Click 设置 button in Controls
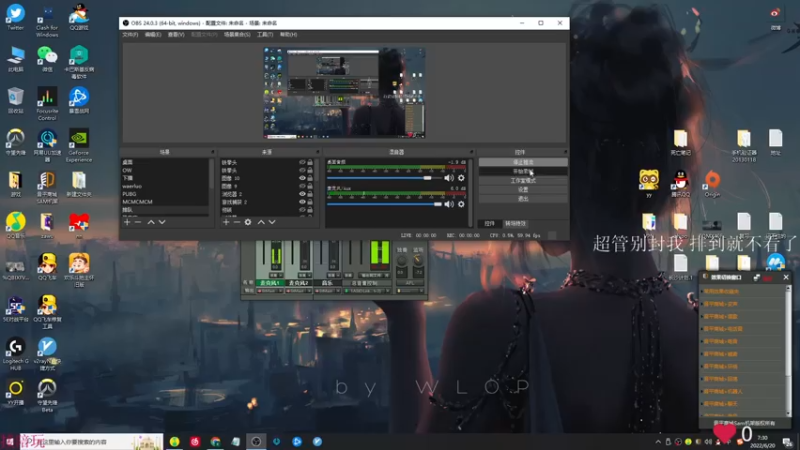 (523, 190)
